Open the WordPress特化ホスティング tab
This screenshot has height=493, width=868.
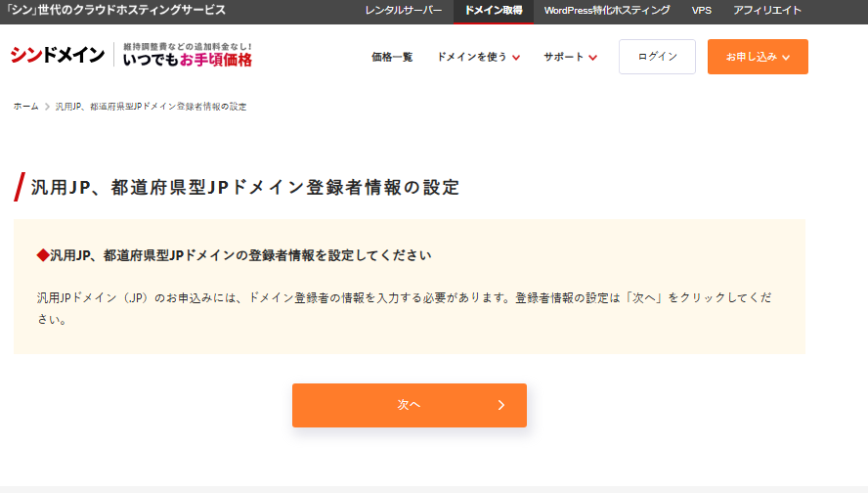tap(607, 11)
